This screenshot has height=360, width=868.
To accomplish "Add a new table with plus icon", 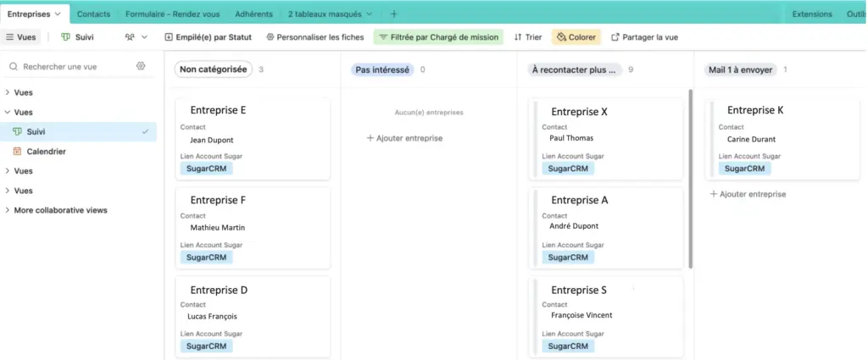I will 393,14.
